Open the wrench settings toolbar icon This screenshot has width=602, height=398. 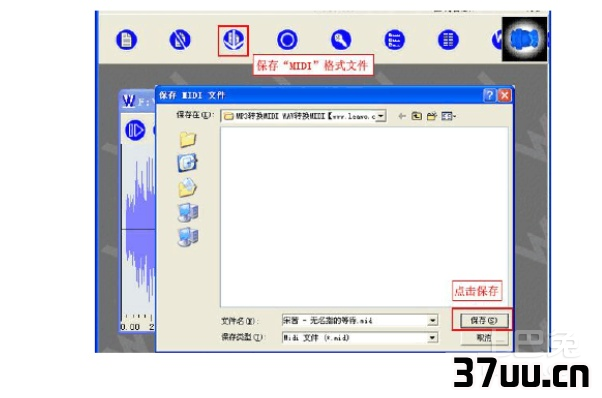click(x=341, y=40)
